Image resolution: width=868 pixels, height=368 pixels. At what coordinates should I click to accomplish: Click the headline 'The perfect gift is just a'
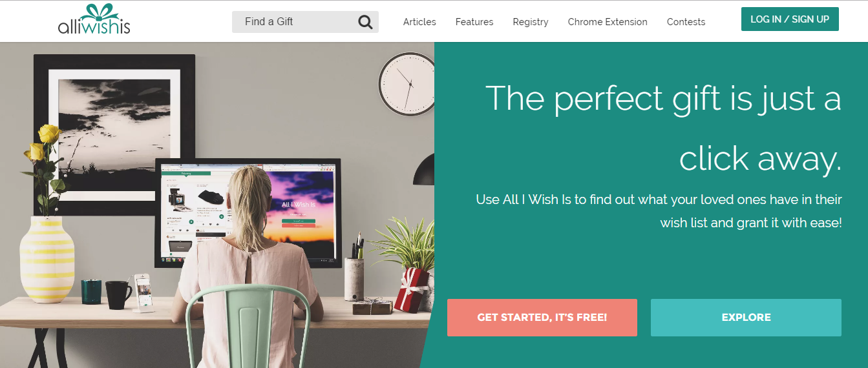pos(663,99)
